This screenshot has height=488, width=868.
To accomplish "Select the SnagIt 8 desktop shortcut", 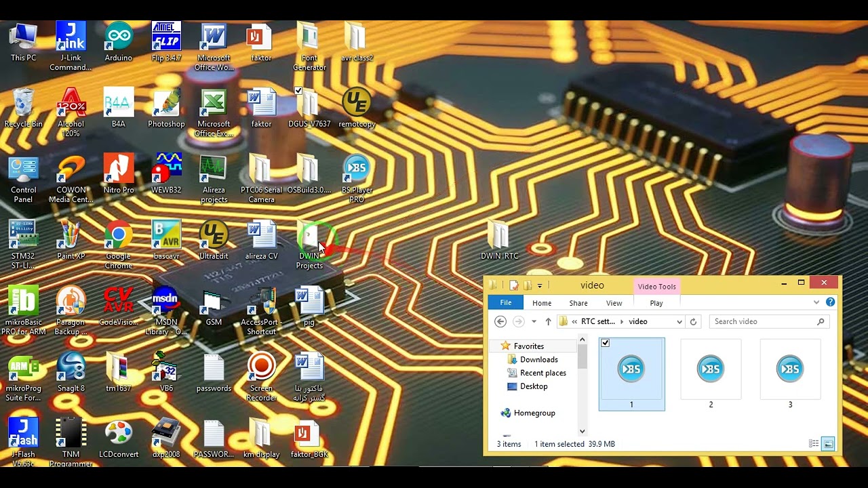I will (x=71, y=373).
